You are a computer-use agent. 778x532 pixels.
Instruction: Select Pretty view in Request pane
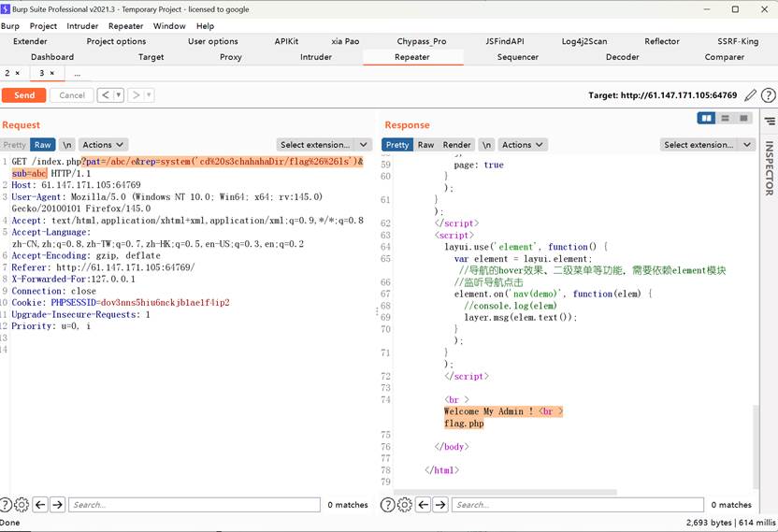[14, 145]
